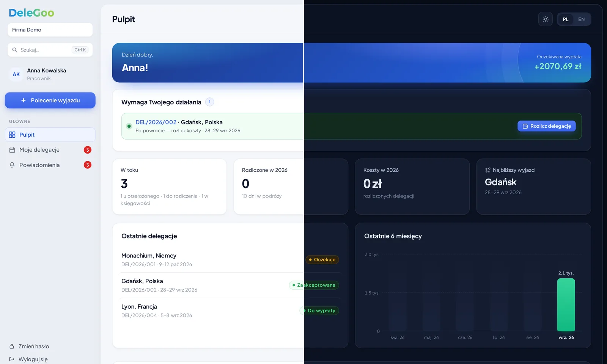Click the search magnifier icon

[14, 50]
